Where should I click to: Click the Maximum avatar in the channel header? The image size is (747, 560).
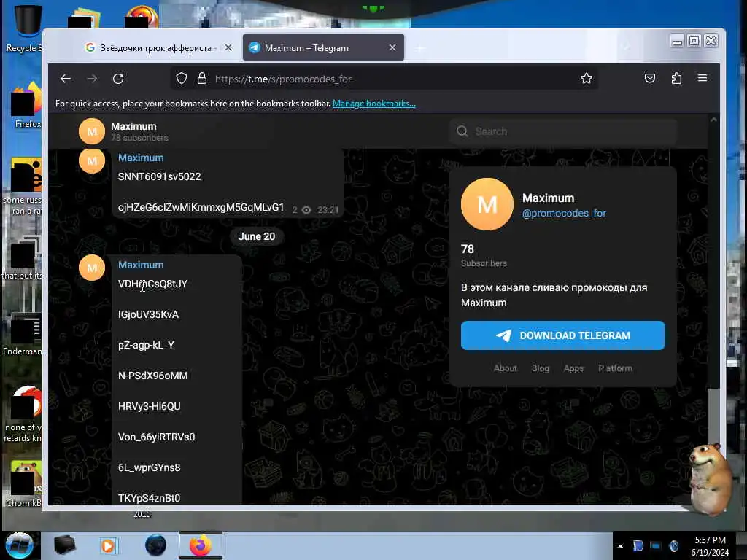click(x=91, y=131)
